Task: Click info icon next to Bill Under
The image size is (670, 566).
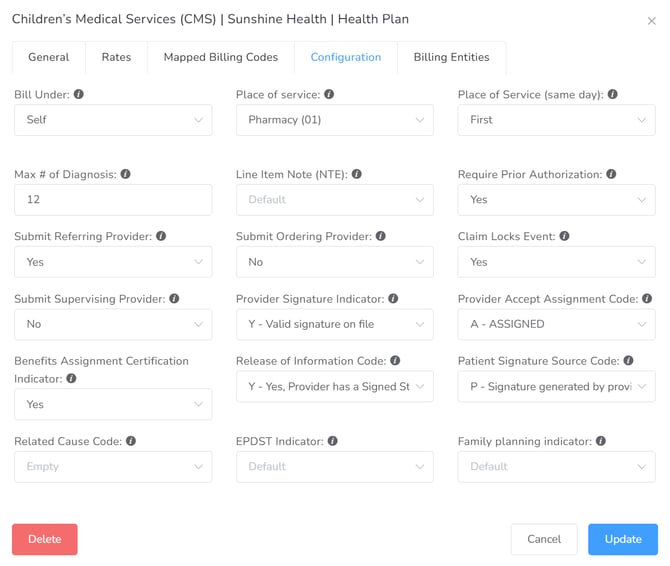Action: click(79, 94)
